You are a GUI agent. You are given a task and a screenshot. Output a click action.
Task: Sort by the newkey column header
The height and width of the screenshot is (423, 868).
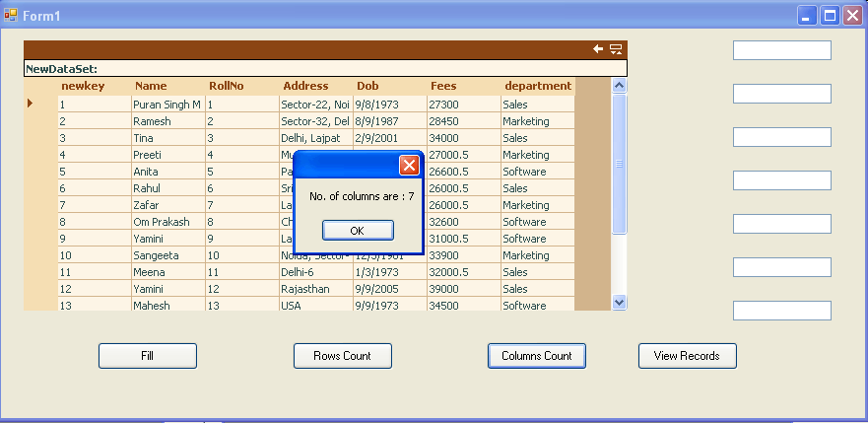tap(95, 86)
